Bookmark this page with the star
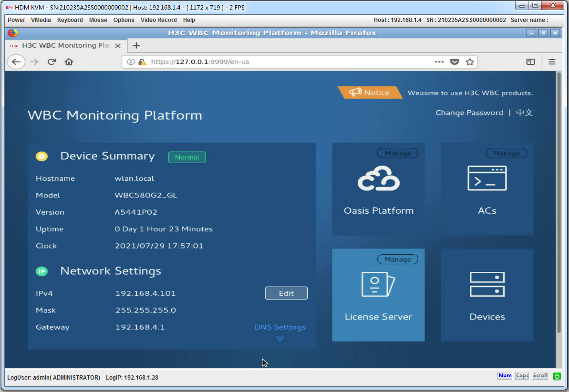 pos(470,62)
